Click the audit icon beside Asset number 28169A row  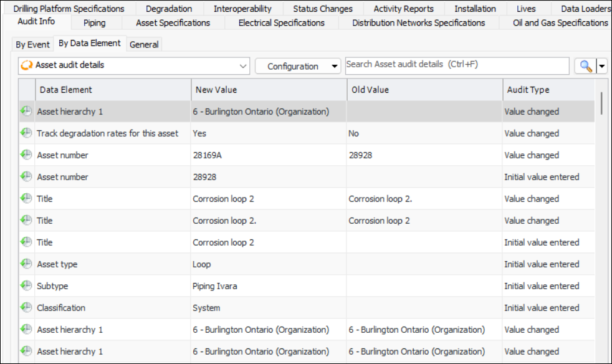[26, 155]
